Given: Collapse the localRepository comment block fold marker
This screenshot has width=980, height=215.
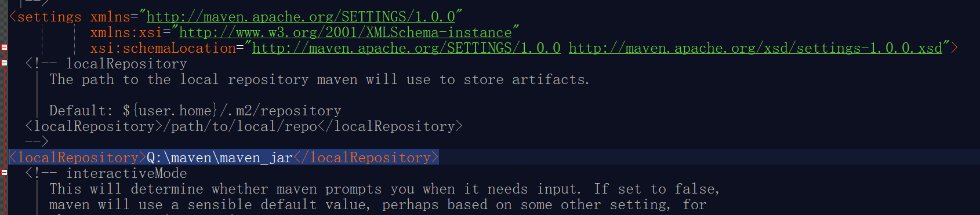Looking at the screenshot, I should click(x=4, y=63).
